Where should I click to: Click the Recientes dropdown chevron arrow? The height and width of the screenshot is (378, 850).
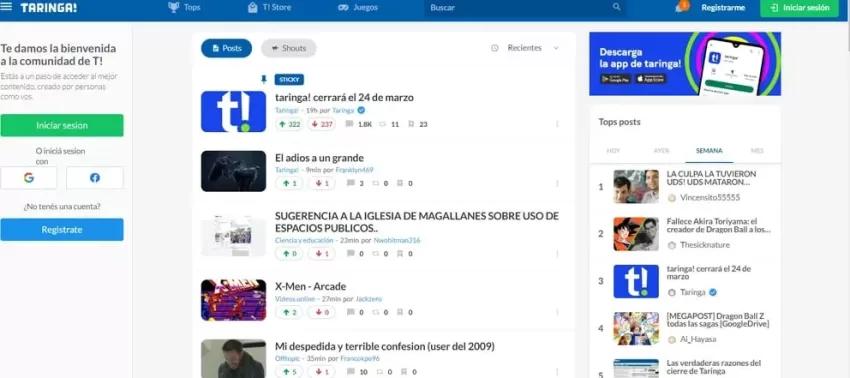(556, 48)
